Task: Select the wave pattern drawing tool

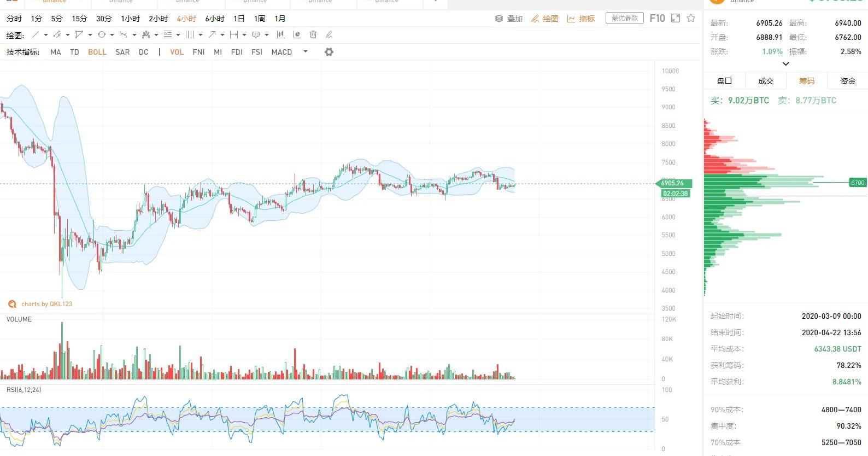Action: (x=124, y=35)
